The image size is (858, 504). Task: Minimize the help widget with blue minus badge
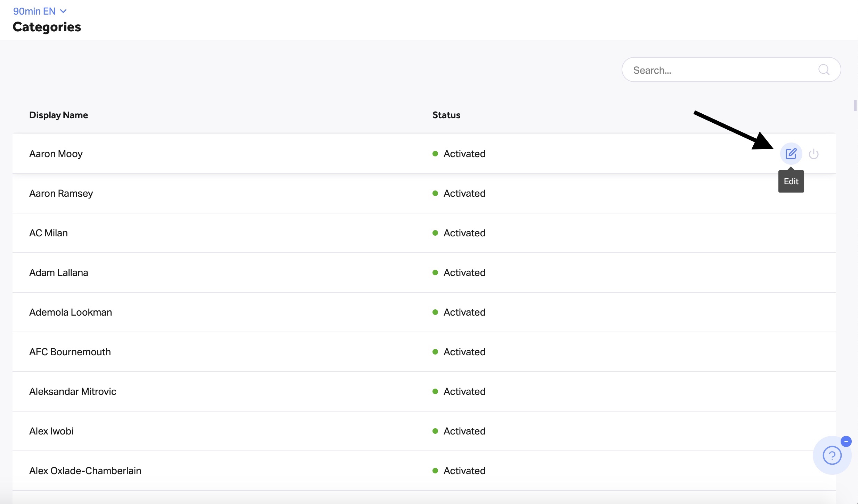pos(846,441)
